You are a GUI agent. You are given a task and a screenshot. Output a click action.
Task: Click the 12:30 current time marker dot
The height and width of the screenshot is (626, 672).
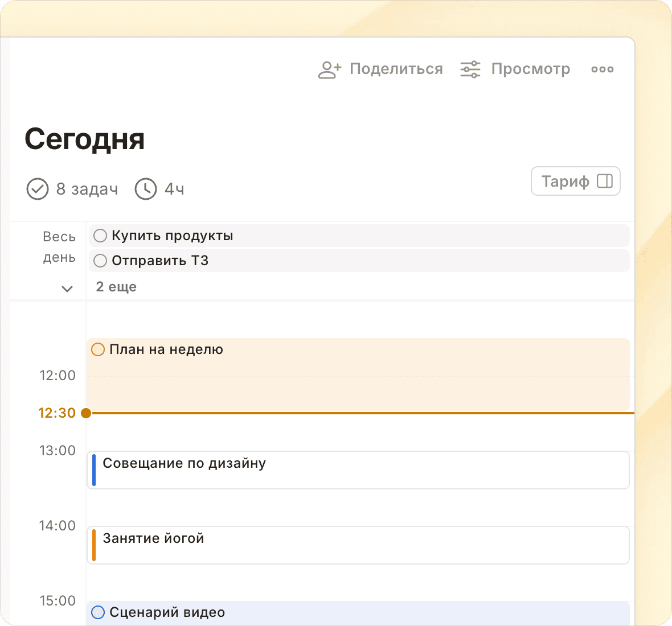[x=86, y=413]
